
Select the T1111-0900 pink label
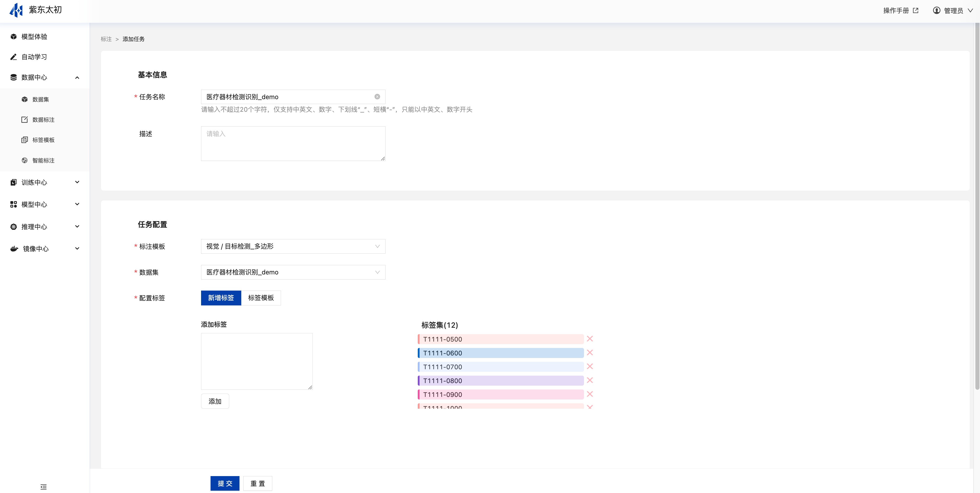click(x=501, y=394)
